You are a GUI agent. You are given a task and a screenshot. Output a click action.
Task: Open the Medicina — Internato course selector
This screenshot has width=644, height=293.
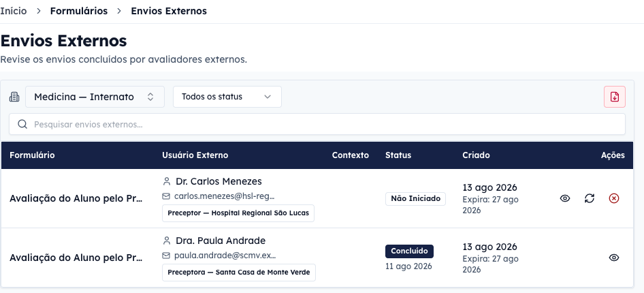(x=95, y=97)
